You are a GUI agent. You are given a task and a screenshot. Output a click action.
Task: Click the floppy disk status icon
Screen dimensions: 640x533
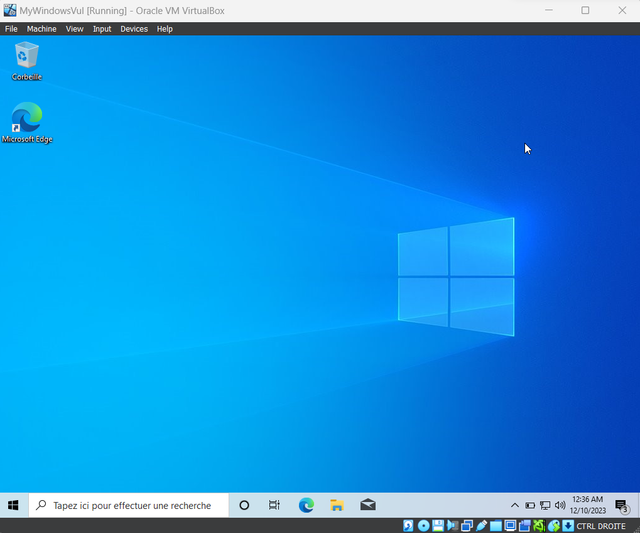pos(438,526)
